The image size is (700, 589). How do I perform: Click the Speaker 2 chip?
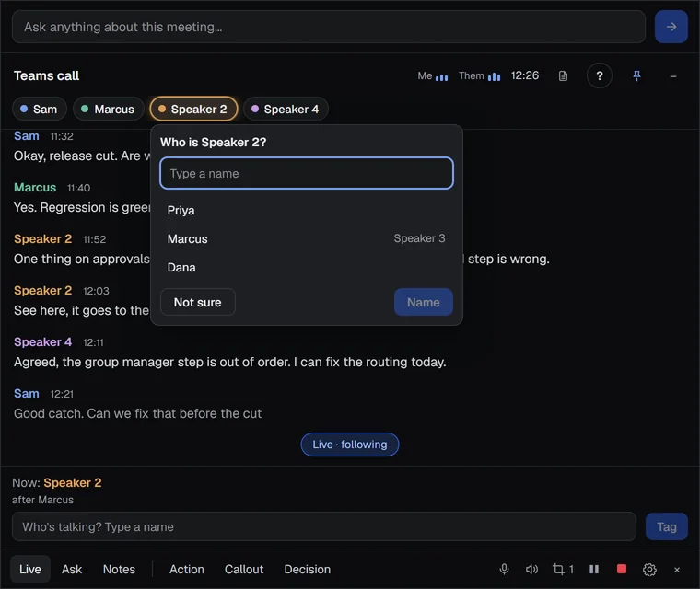[x=193, y=109]
